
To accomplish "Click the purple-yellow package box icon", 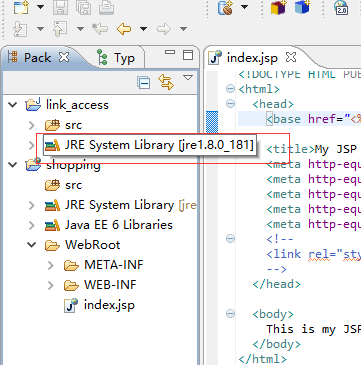I will [x=279, y=7].
